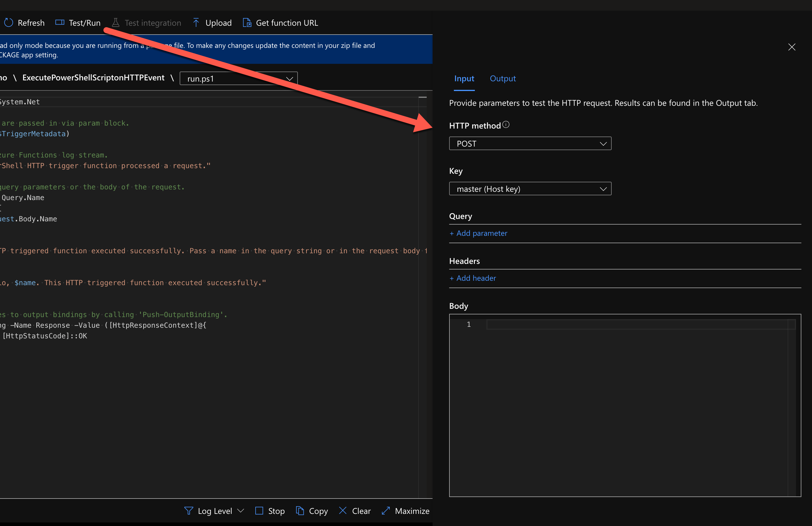The image size is (812, 526).
Task: Click the Maximize log panel icon
Action: coord(386,511)
